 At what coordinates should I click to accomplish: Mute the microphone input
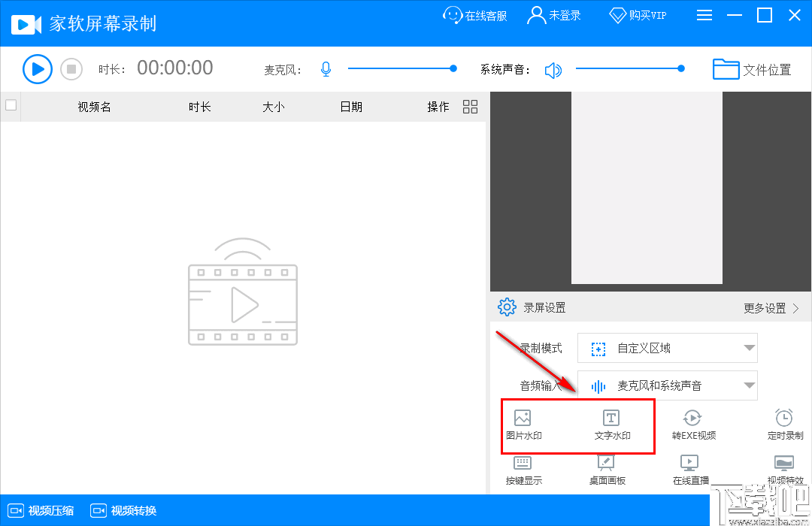click(x=326, y=68)
